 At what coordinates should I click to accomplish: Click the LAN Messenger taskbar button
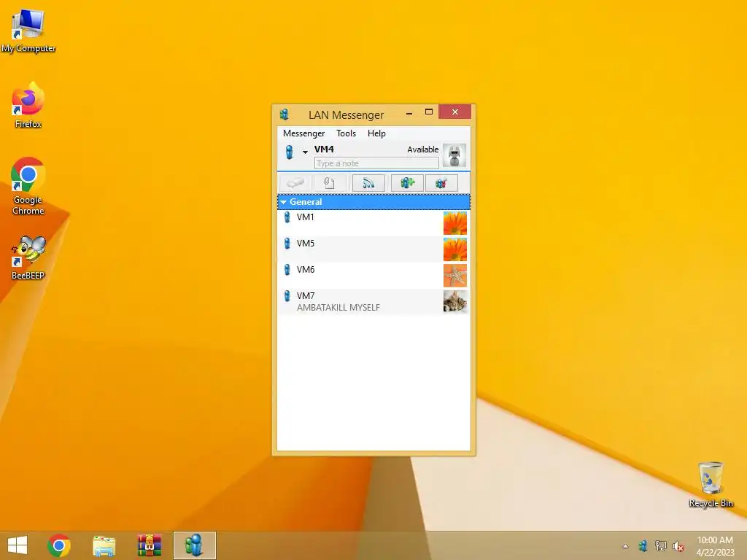click(194, 545)
